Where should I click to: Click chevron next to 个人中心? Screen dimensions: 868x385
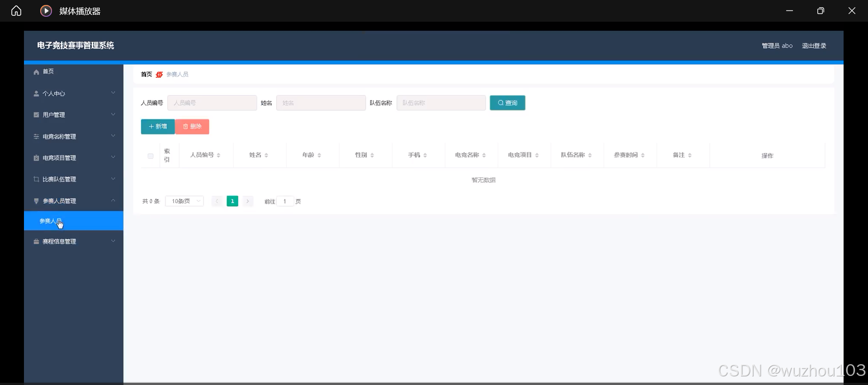coord(113,93)
